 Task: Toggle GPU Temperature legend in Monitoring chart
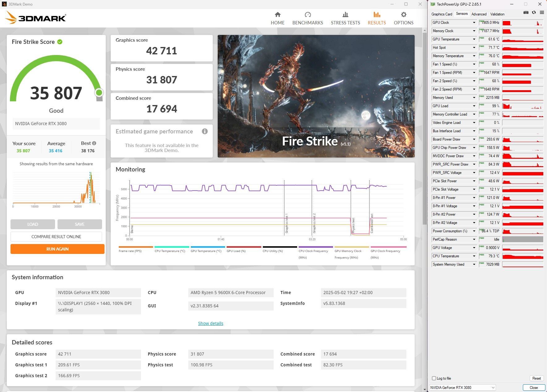[x=208, y=249]
